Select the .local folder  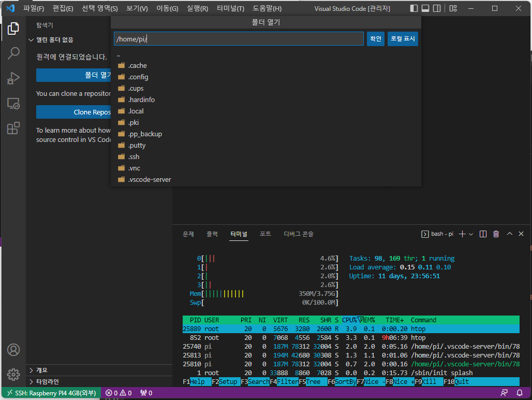tap(266, 111)
